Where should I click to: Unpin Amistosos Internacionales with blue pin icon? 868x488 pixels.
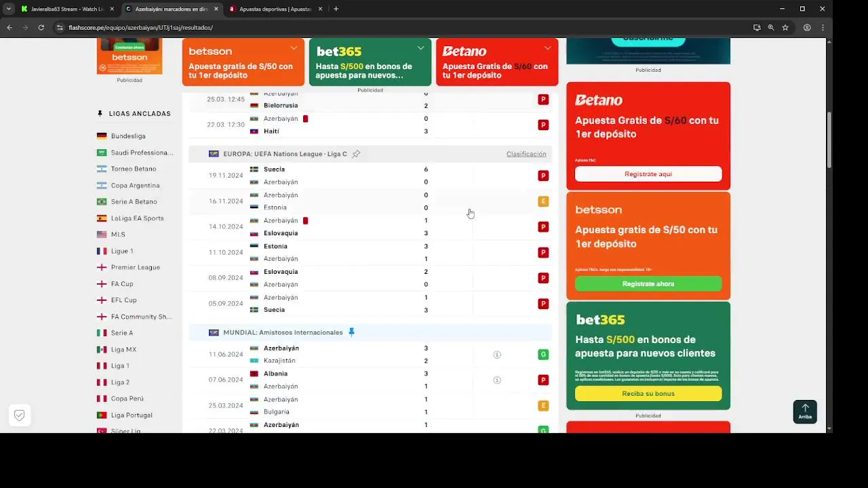point(351,332)
